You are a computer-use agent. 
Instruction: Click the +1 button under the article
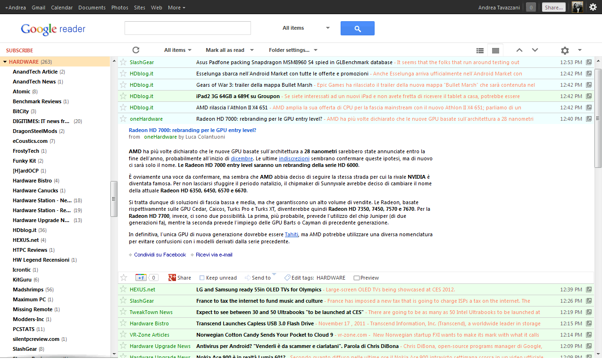point(141,278)
